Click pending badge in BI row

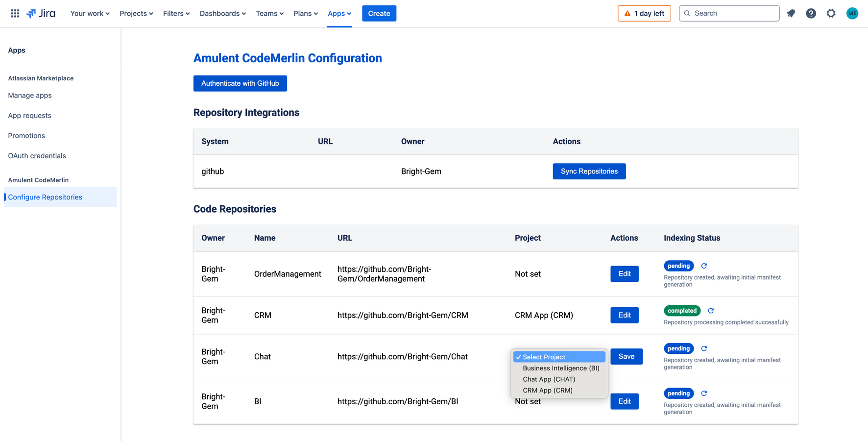pyautogui.click(x=678, y=393)
